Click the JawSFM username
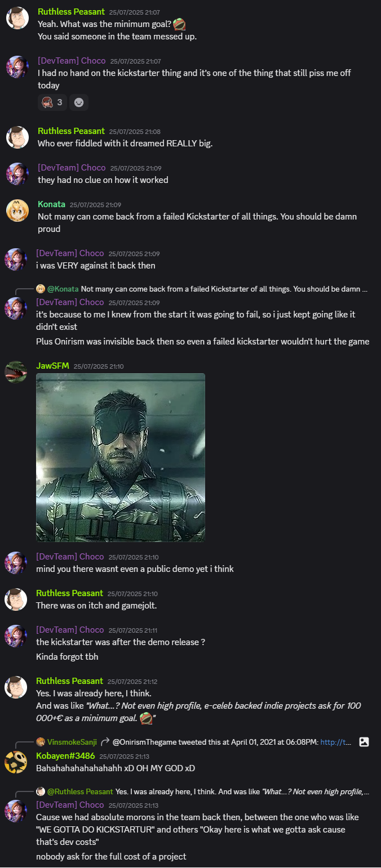The image size is (381, 868). click(x=52, y=366)
